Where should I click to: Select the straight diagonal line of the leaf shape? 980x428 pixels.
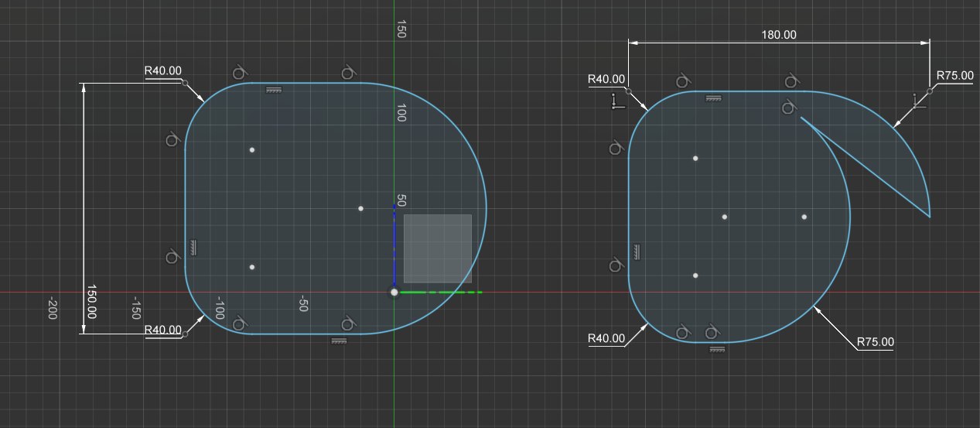pos(865,166)
